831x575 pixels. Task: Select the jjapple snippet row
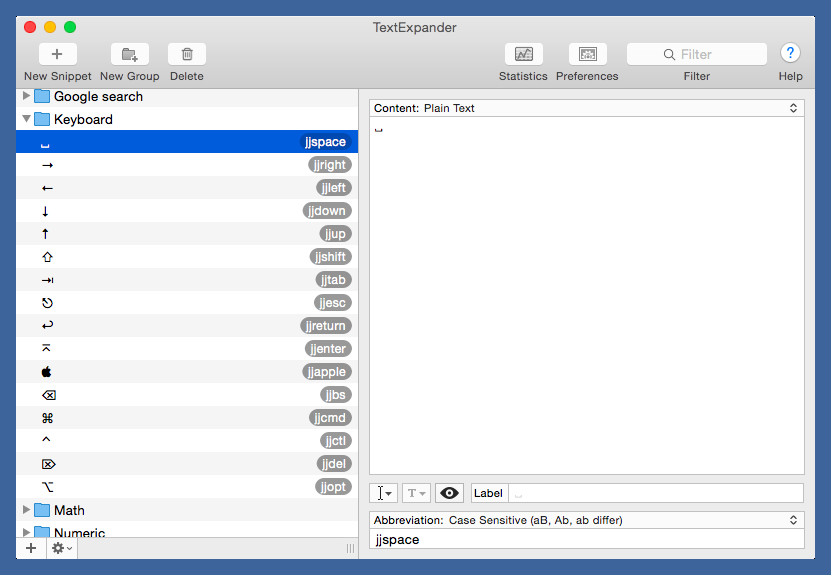point(186,372)
